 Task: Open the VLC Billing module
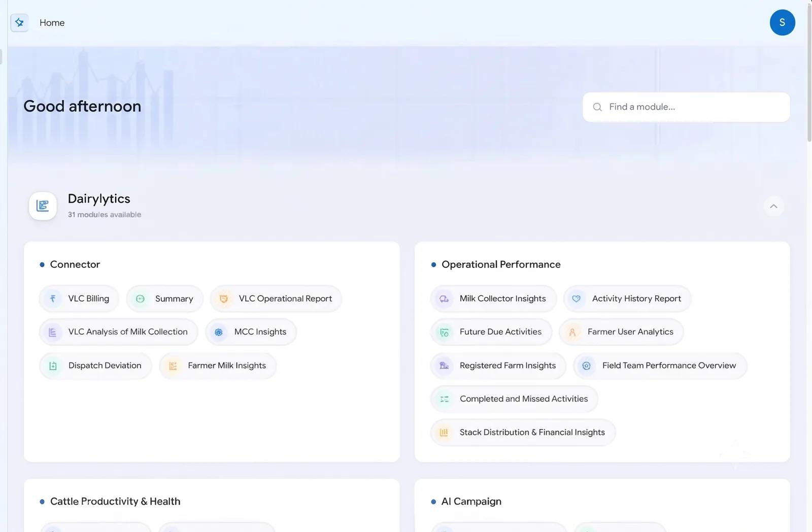(79, 298)
